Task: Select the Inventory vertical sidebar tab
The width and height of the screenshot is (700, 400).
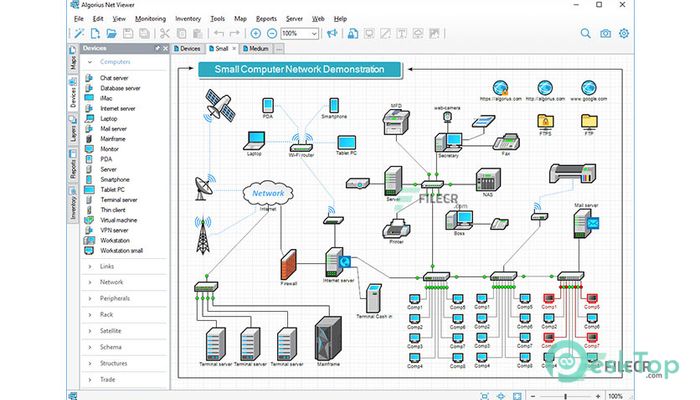Action: [x=72, y=204]
